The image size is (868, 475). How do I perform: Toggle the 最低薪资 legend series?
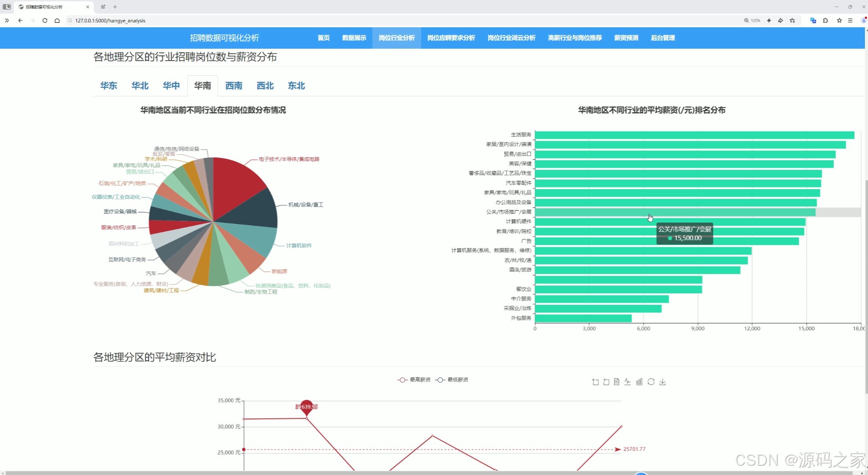pyautogui.click(x=452, y=380)
